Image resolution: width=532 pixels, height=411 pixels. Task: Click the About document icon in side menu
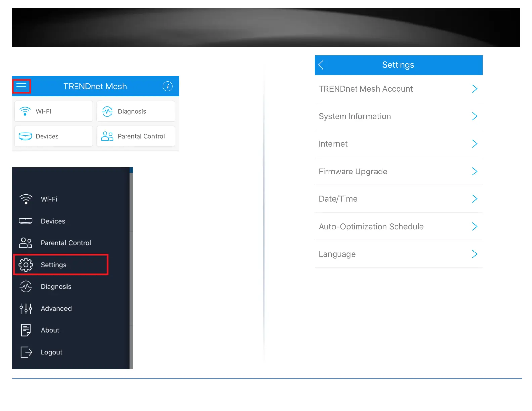(26, 330)
